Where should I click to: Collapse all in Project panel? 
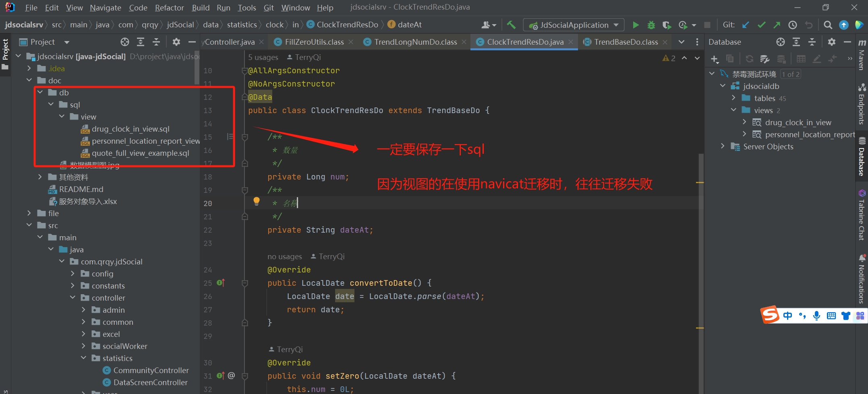tap(156, 42)
